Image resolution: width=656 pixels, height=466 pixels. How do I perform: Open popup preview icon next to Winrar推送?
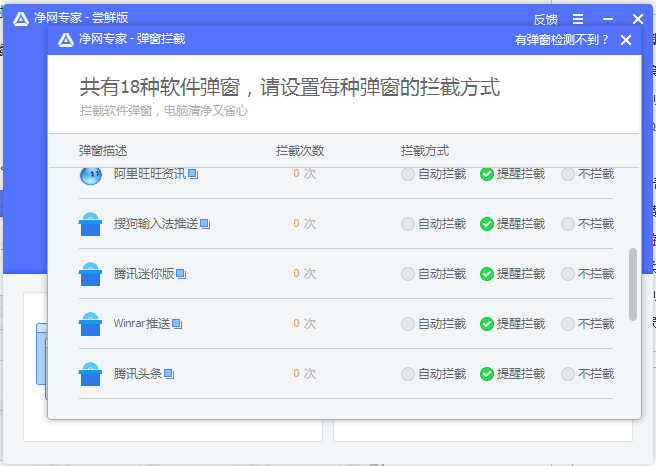[177, 324]
